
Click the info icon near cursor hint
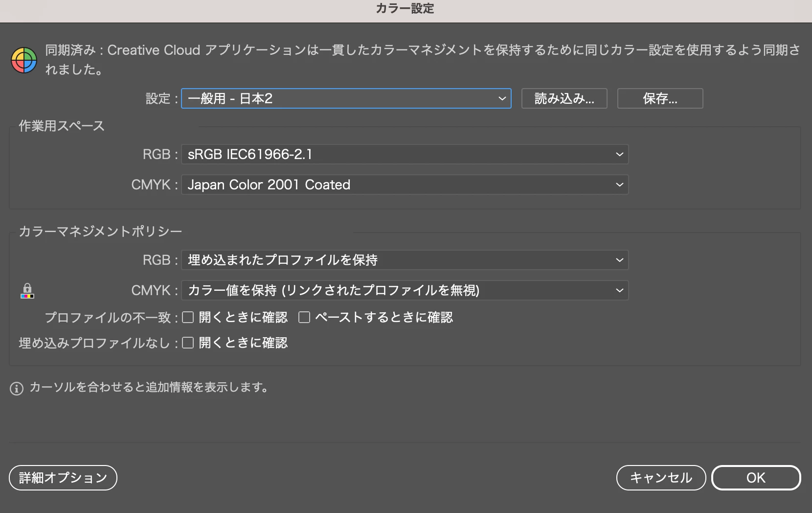coord(17,389)
